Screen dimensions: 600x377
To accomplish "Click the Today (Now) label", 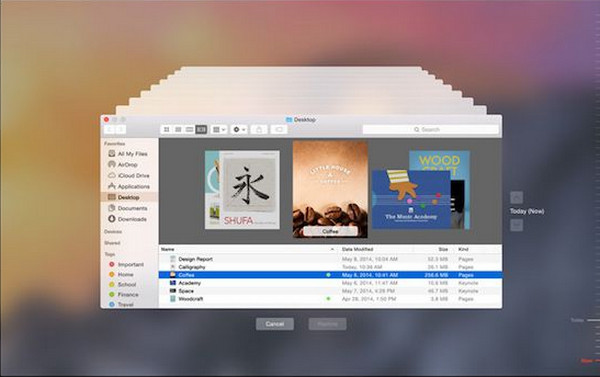I will (527, 211).
